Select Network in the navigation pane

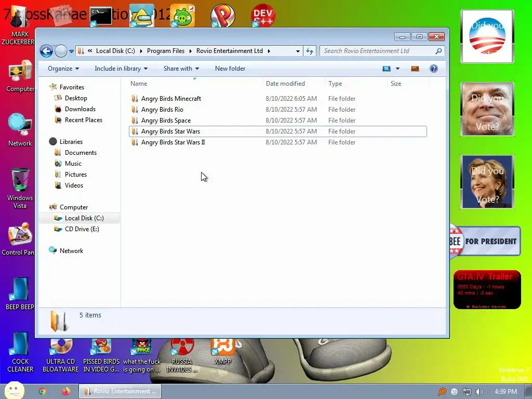(x=71, y=251)
